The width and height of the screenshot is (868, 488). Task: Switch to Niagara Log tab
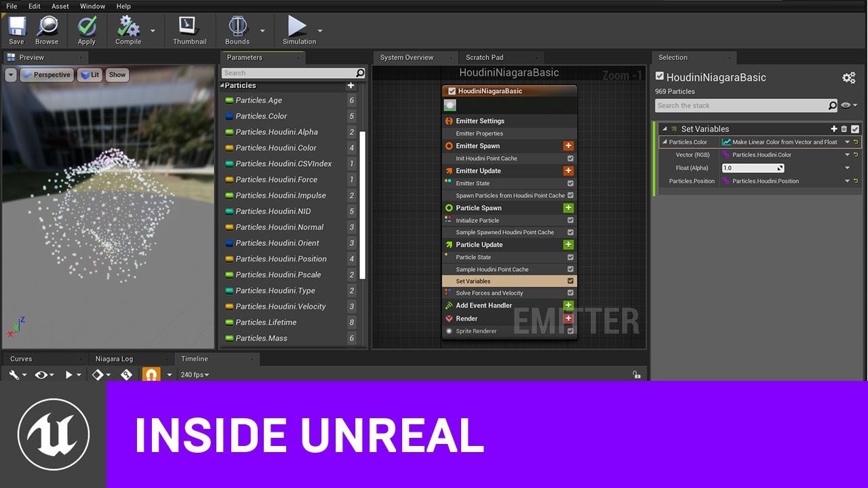pyautogui.click(x=115, y=359)
